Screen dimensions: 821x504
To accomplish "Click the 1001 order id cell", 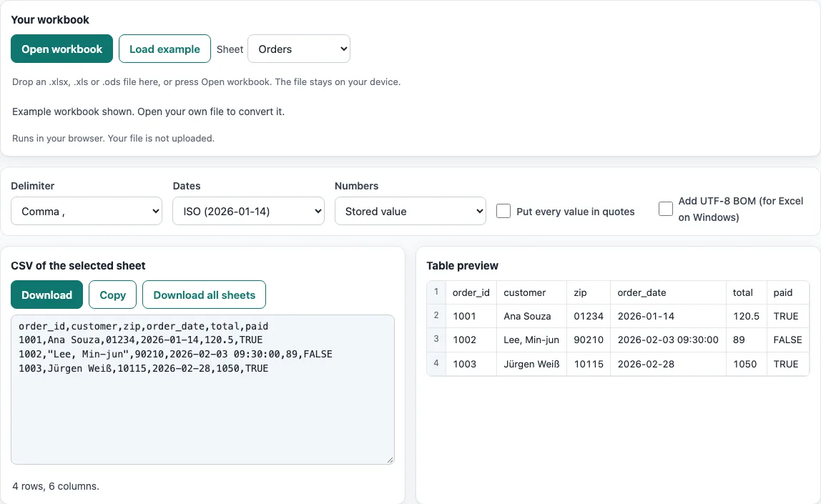I will (471, 316).
